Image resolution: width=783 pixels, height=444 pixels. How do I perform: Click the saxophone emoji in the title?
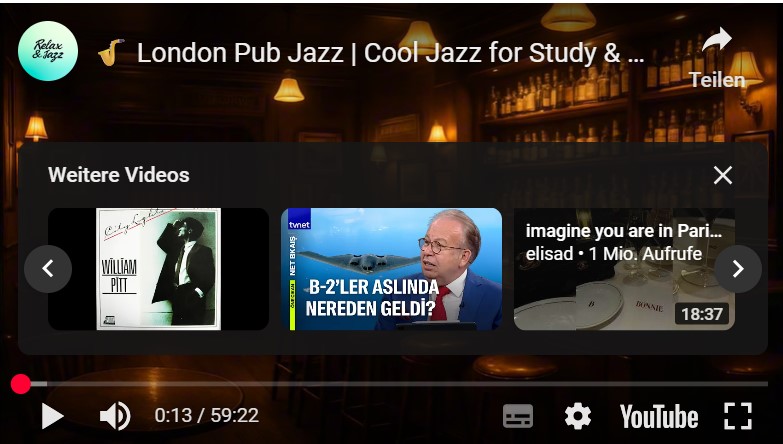[x=110, y=52]
